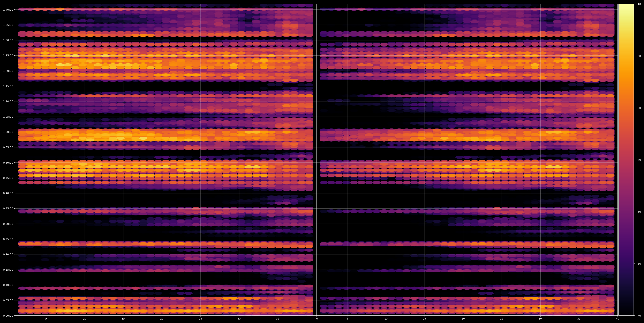Pick the y-axis tick 0:15:00

coord(8,270)
